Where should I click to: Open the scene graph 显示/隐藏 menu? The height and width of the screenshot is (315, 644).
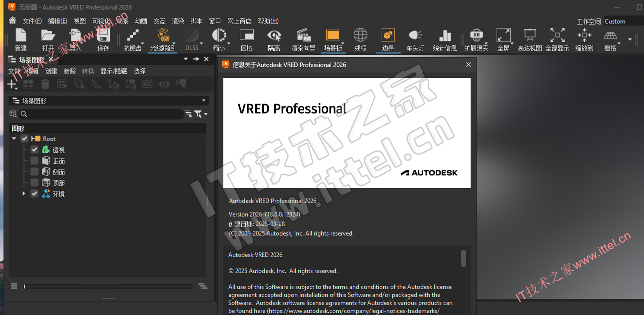[113, 71]
